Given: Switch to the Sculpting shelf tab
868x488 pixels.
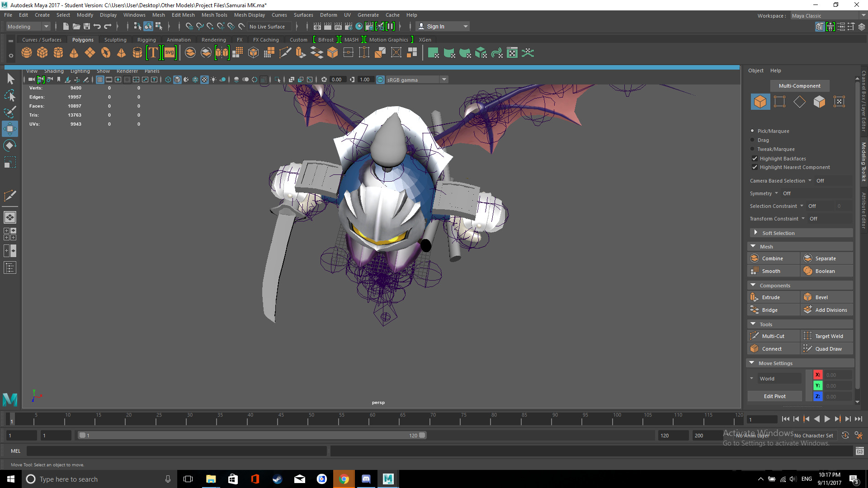Looking at the screenshot, I should 115,40.
